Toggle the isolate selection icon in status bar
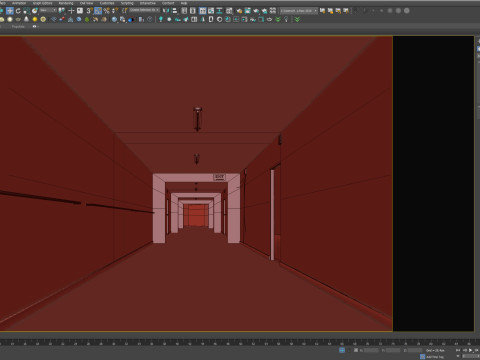Image resolution: width=480 pixels, height=360 pixels. [342, 350]
